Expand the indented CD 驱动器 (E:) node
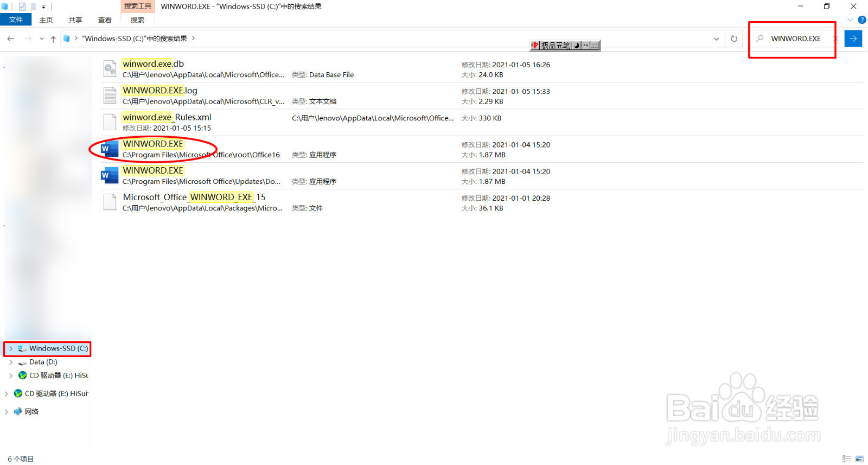This screenshot has height=465, width=868. point(10,375)
